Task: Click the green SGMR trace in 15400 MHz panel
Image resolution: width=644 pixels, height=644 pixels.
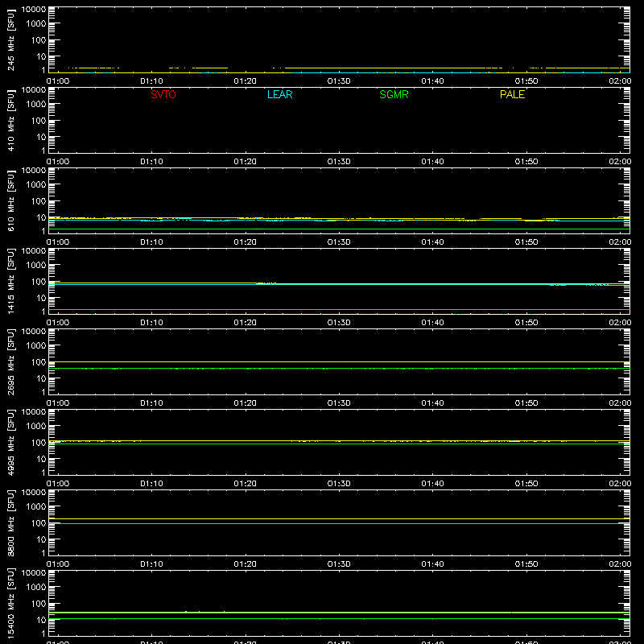Action: [339, 618]
